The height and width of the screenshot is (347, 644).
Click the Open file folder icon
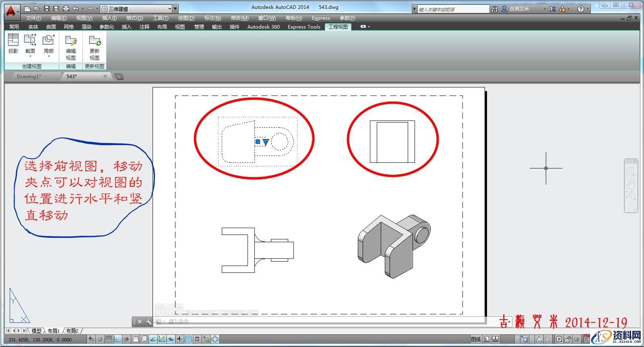click(x=37, y=8)
